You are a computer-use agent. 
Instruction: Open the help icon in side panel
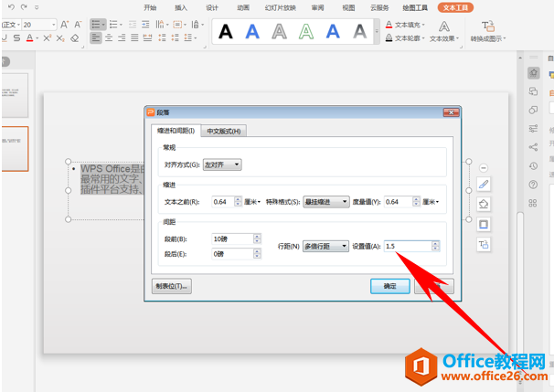click(533, 185)
